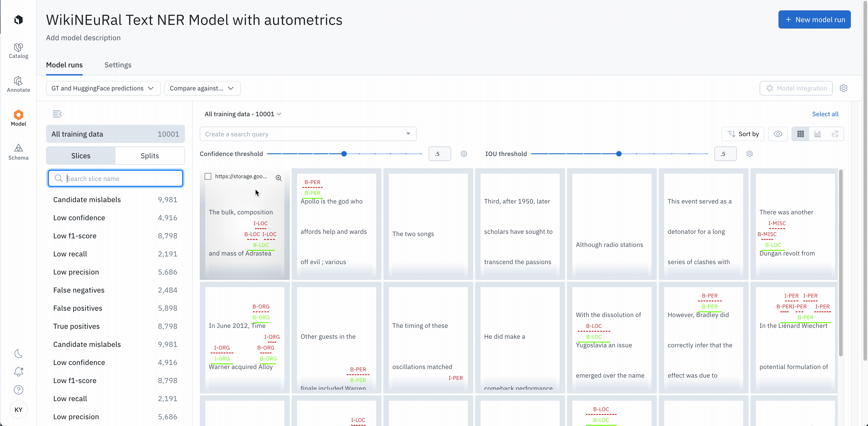Open confidence threshold gear settings
The image size is (868, 426).
pyautogui.click(x=464, y=154)
